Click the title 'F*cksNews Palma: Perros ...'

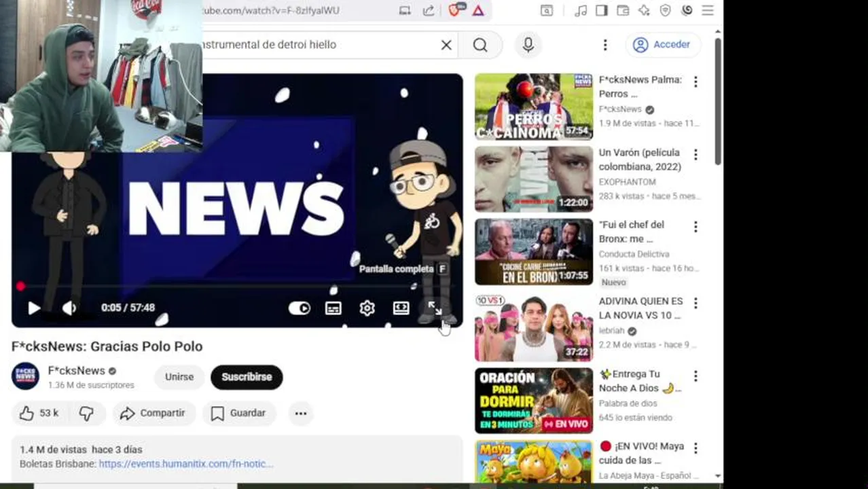[640, 87]
